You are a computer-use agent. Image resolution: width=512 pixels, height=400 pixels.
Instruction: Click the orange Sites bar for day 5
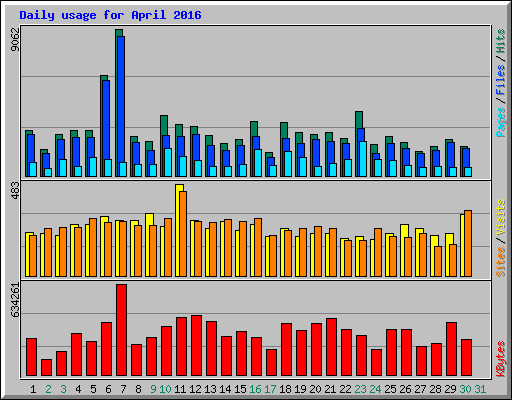coord(93,248)
